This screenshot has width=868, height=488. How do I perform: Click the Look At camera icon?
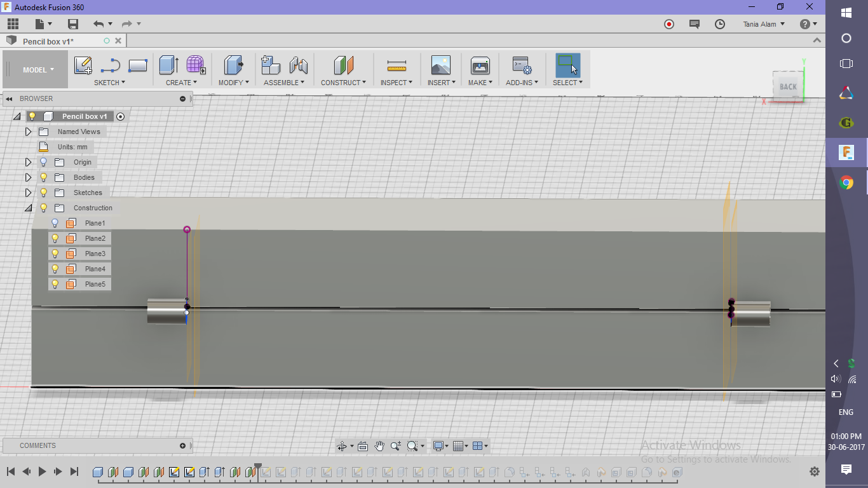(363, 446)
